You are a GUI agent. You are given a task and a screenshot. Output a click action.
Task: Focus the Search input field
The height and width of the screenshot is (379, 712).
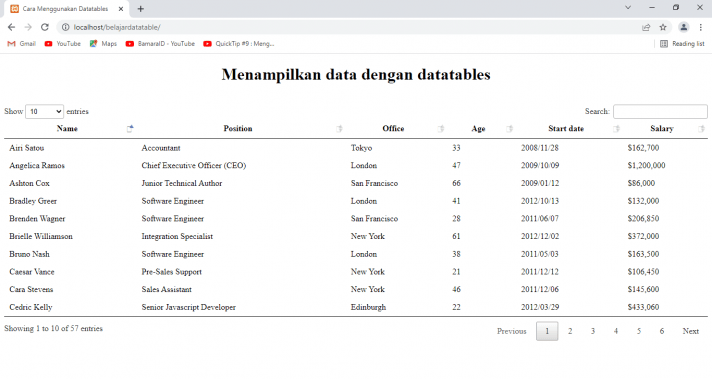[660, 111]
